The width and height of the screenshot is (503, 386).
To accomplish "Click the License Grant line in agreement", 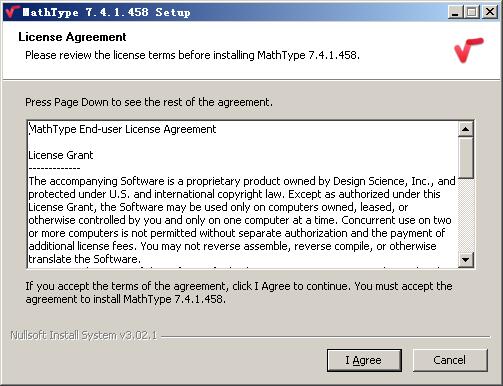I will coord(61,155).
